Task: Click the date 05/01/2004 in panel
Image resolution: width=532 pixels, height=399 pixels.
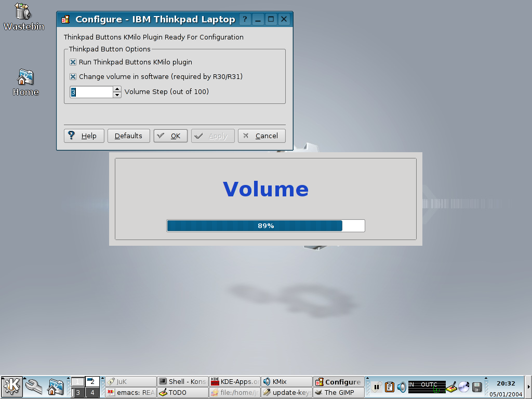Action: click(506, 394)
